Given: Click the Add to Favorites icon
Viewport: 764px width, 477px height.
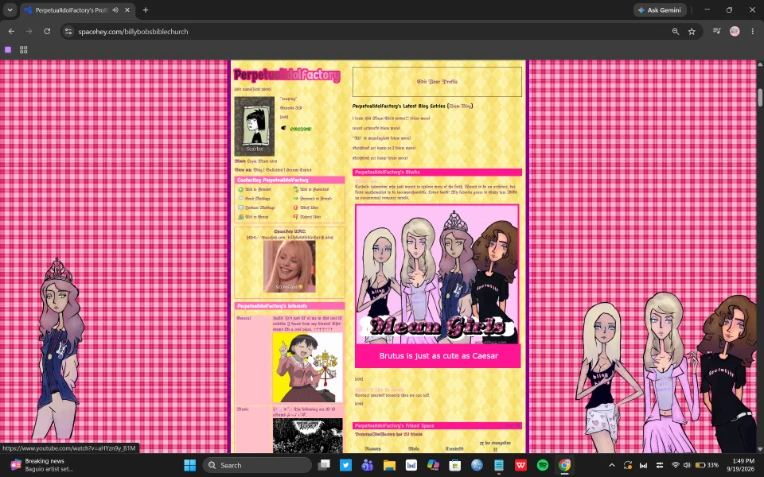Looking at the screenshot, I should 295,189.
